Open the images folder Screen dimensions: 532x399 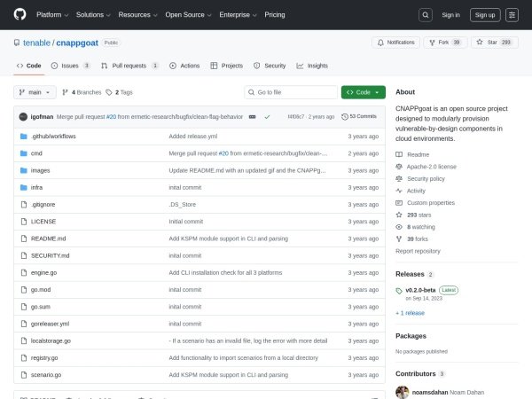pyautogui.click(x=40, y=170)
